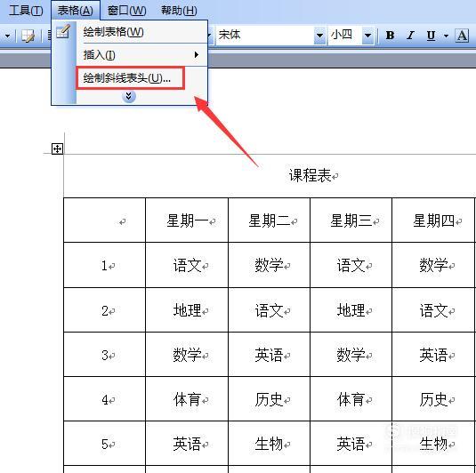
Task: Click 英语 in row 3 under 星期二
Action: 269,355
